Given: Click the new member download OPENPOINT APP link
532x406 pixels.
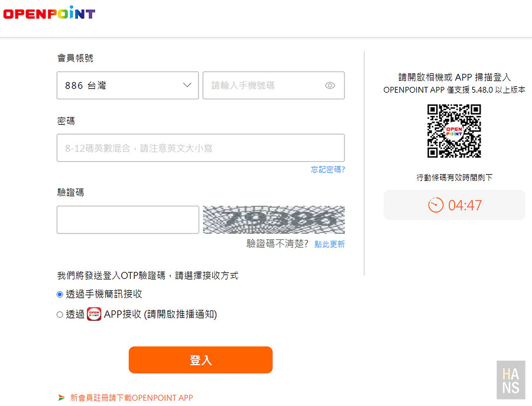Looking at the screenshot, I should coord(131,398).
